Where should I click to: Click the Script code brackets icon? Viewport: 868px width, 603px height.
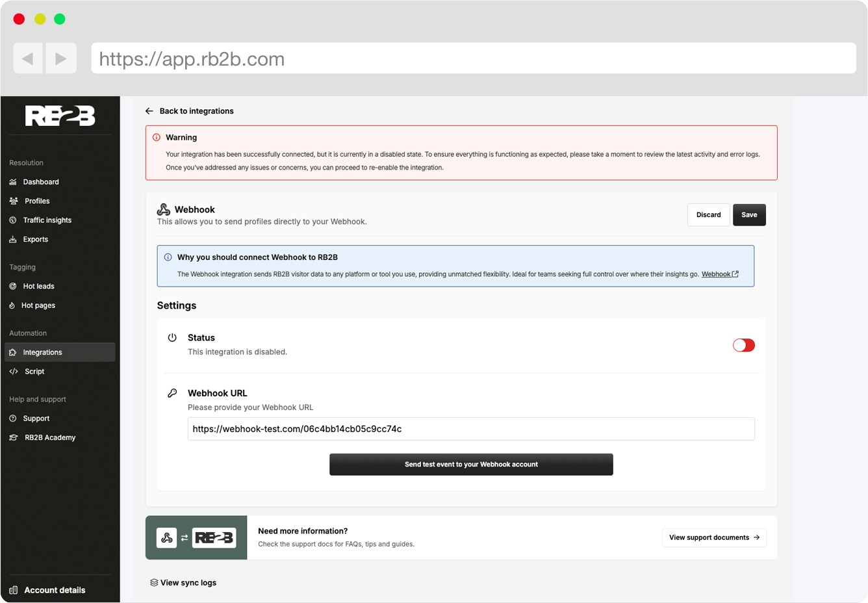click(14, 372)
